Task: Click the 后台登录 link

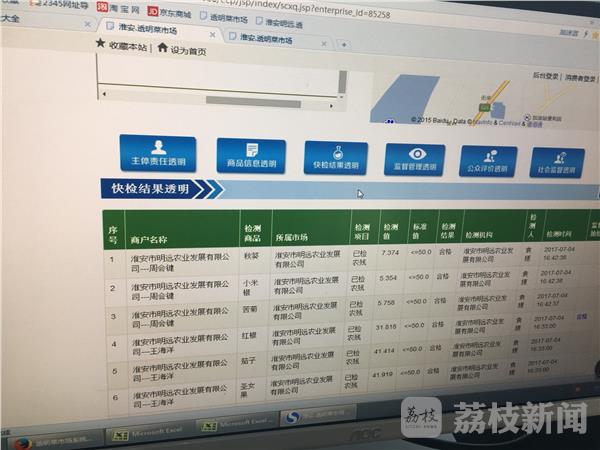Action: (x=546, y=75)
